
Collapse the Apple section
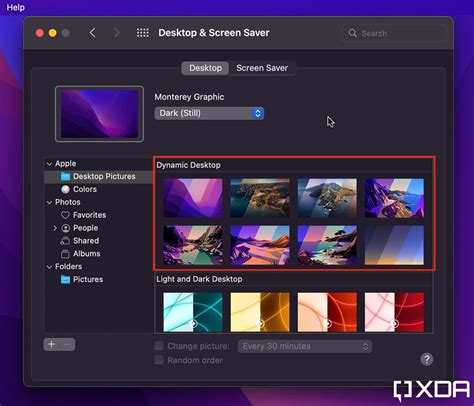pyautogui.click(x=49, y=164)
